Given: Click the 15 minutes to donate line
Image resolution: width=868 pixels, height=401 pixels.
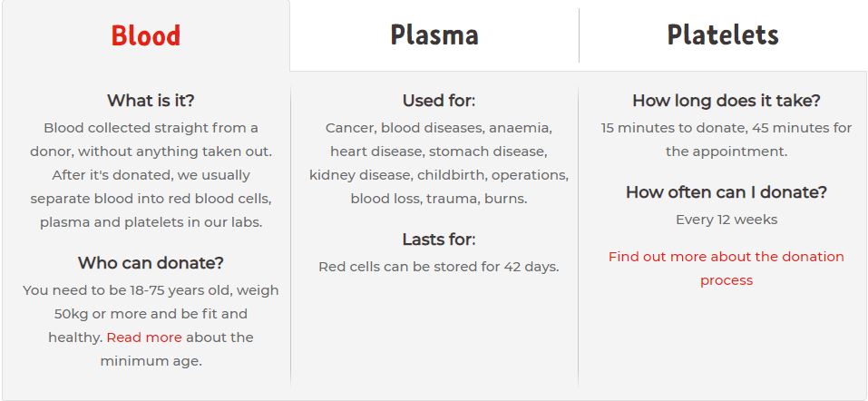Looking at the screenshot, I should [x=727, y=128].
